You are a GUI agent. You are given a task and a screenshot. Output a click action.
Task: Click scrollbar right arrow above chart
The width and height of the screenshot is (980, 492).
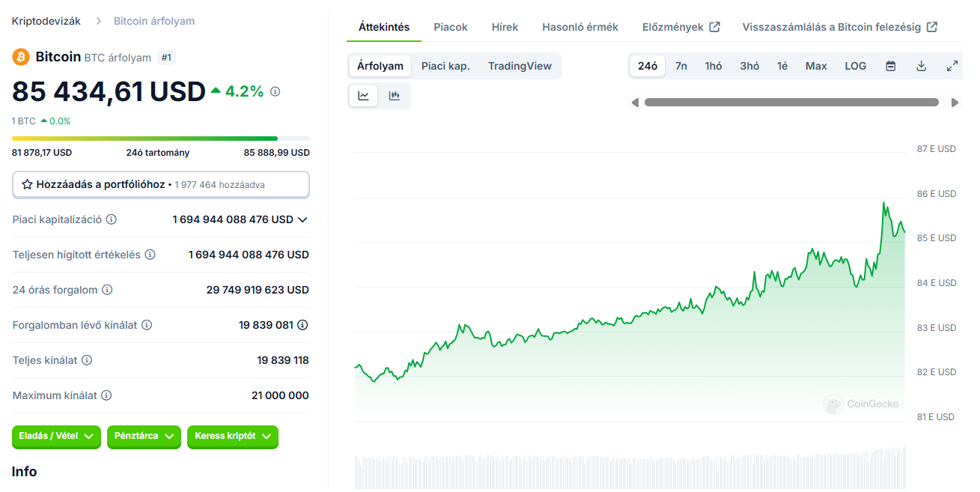tap(955, 103)
